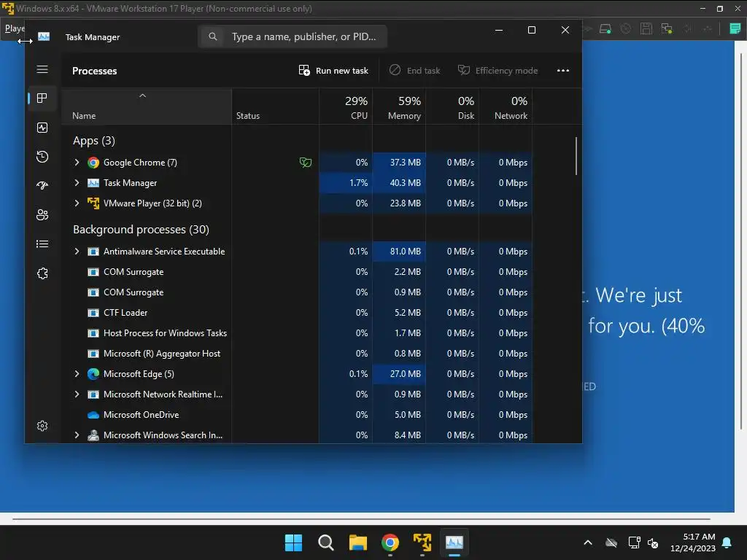Expand VMware Player (32 bit) process group
Viewport: 747px width, 560px height.
(x=77, y=203)
